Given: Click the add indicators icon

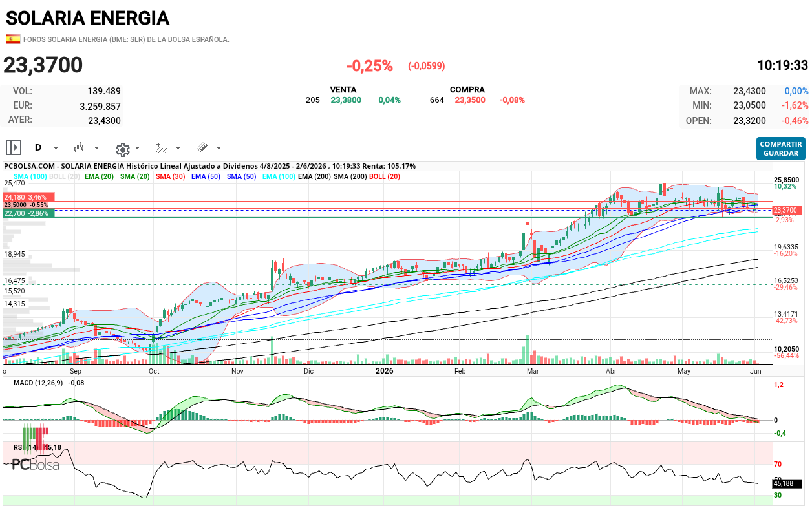Looking at the screenshot, I should (x=162, y=148).
